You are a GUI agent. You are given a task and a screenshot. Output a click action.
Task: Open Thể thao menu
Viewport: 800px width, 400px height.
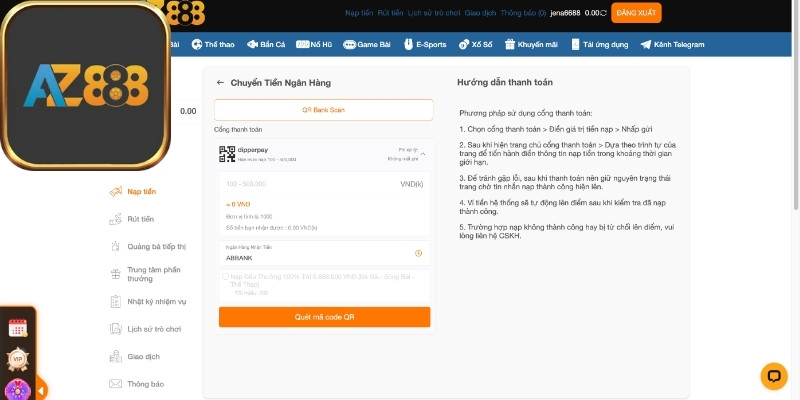pyautogui.click(x=213, y=44)
